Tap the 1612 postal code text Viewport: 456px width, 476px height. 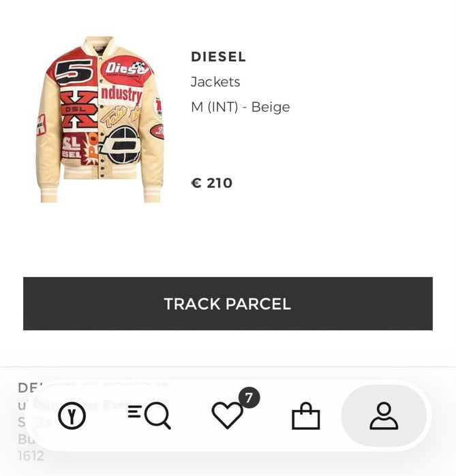[x=31, y=456]
